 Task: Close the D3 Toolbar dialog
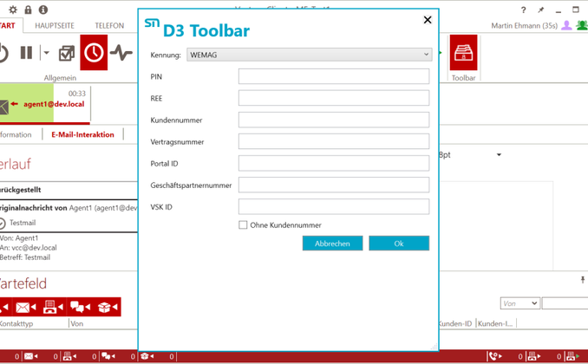coord(428,20)
